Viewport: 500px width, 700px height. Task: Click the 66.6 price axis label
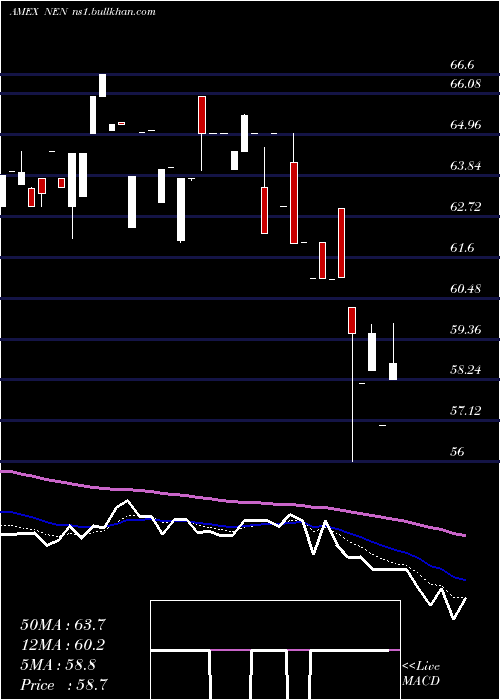click(x=462, y=65)
